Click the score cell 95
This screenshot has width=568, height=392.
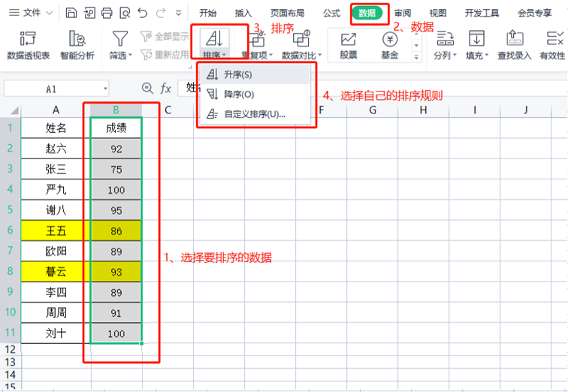(x=116, y=210)
